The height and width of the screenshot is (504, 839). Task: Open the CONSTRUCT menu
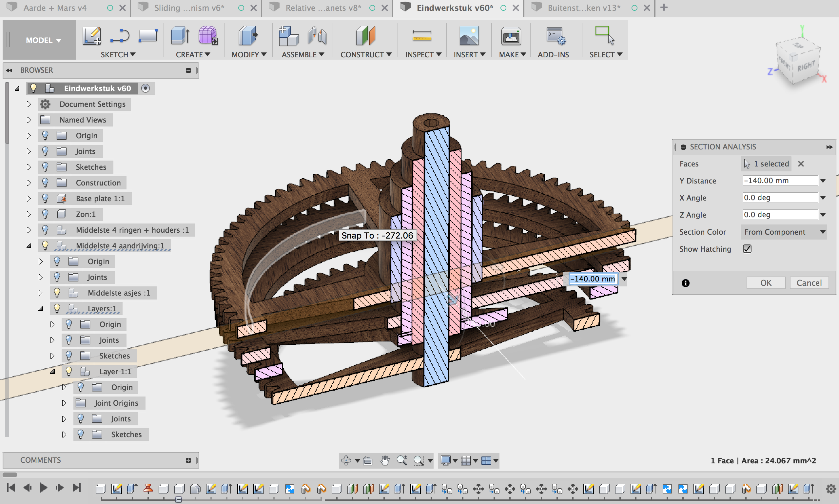pyautogui.click(x=366, y=55)
